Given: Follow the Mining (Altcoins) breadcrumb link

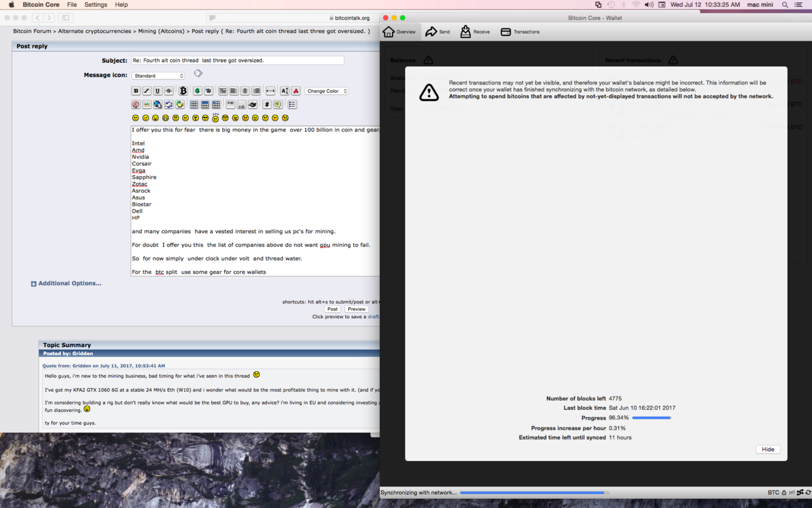Looking at the screenshot, I should coord(161,31).
